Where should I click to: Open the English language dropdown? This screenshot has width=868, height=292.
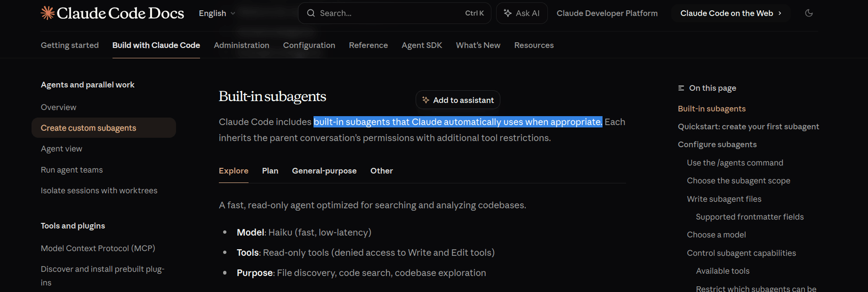[x=217, y=13]
